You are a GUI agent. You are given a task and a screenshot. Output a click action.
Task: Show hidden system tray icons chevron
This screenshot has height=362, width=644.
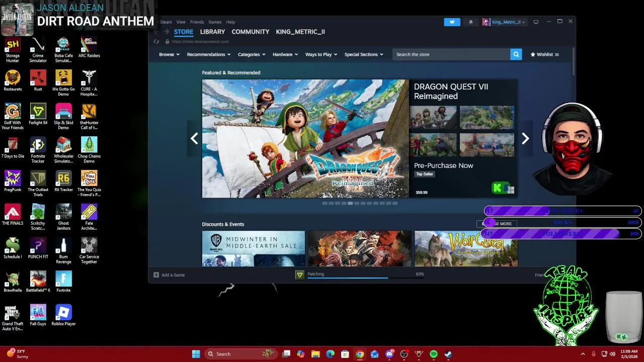pos(583,354)
